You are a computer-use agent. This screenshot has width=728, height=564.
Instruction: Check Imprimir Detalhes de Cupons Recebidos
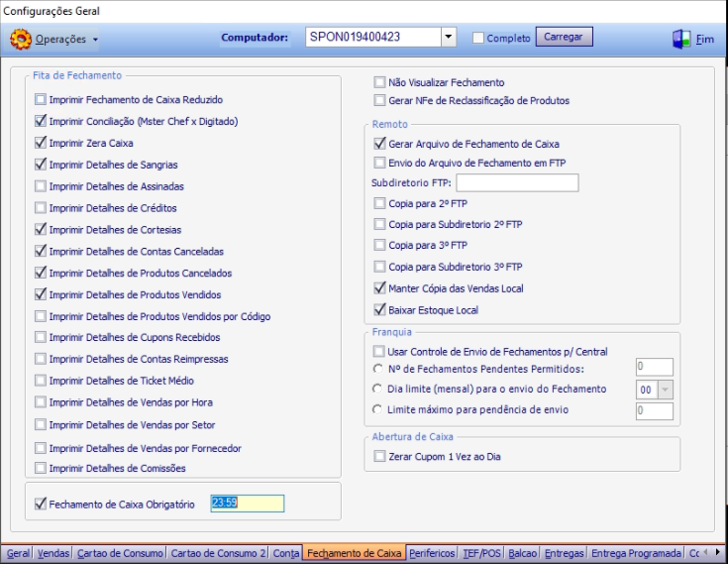click(x=41, y=337)
